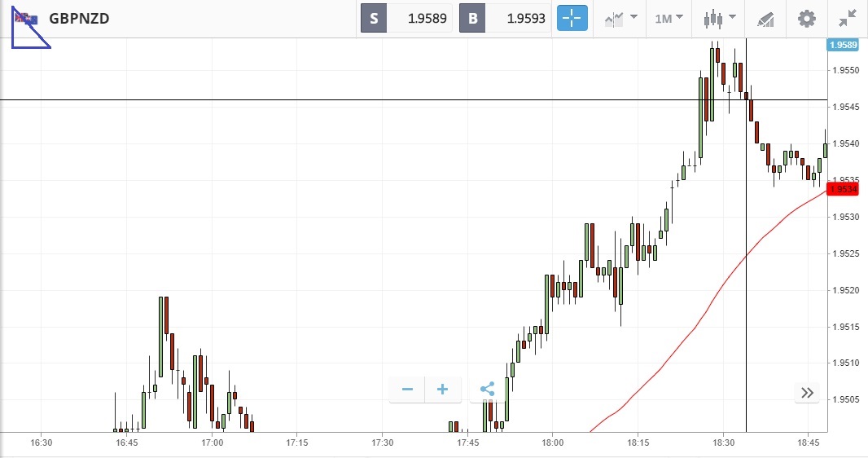
Task: Click the red 1.9534 moving average label
Action: (843, 189)
